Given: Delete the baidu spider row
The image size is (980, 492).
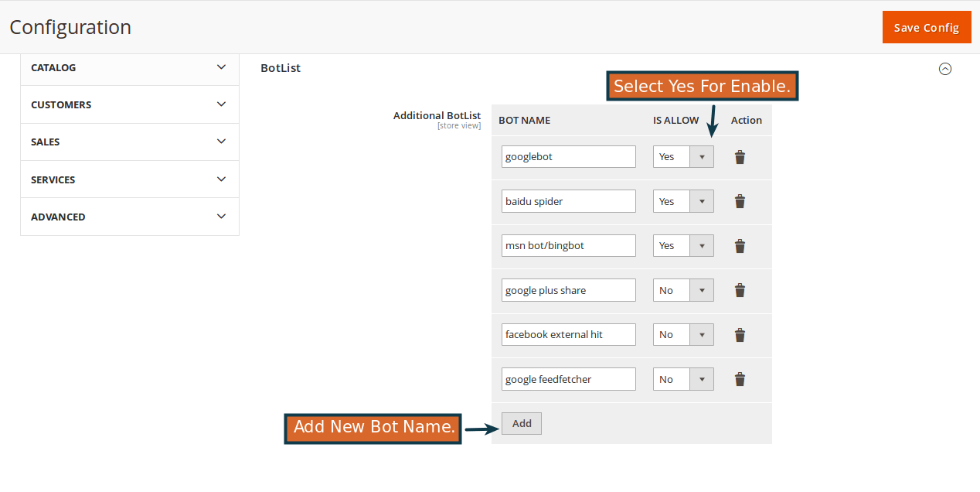Looking at the screenshot, I should tap(740, 201).
